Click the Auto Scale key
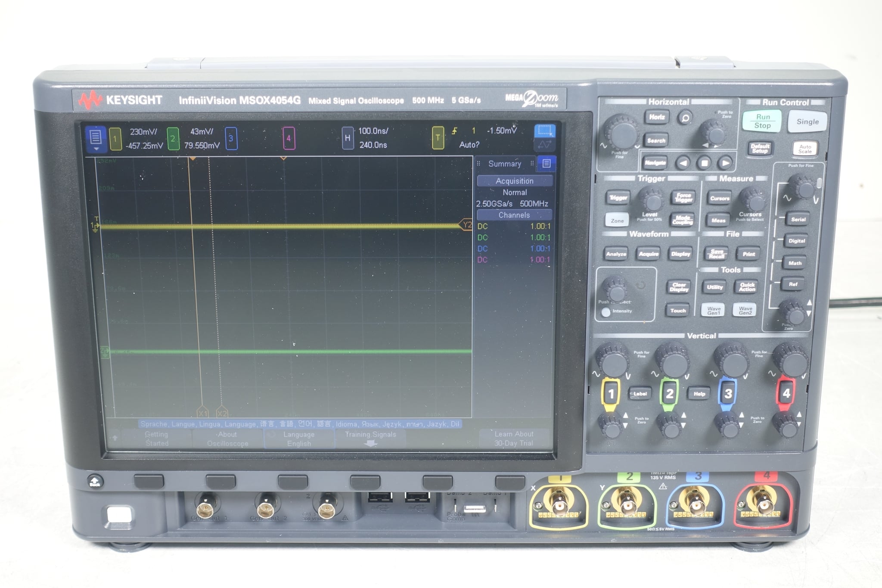 [x=805, y=149]
